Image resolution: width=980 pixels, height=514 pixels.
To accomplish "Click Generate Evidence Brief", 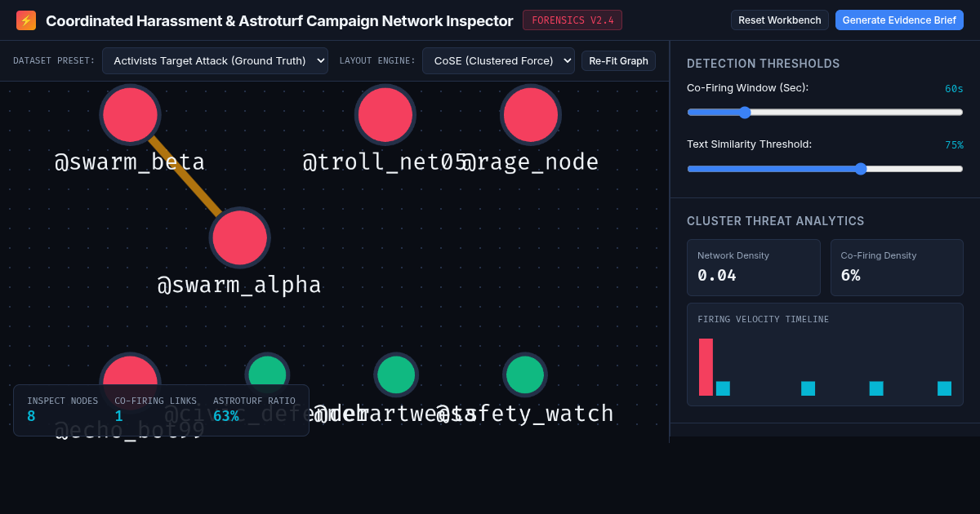I will [899, 20].
